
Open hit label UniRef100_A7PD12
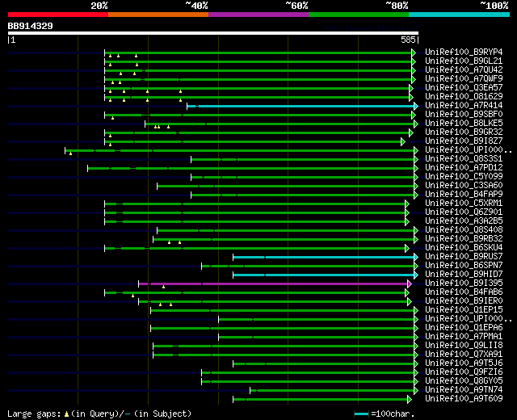[464, 168]
